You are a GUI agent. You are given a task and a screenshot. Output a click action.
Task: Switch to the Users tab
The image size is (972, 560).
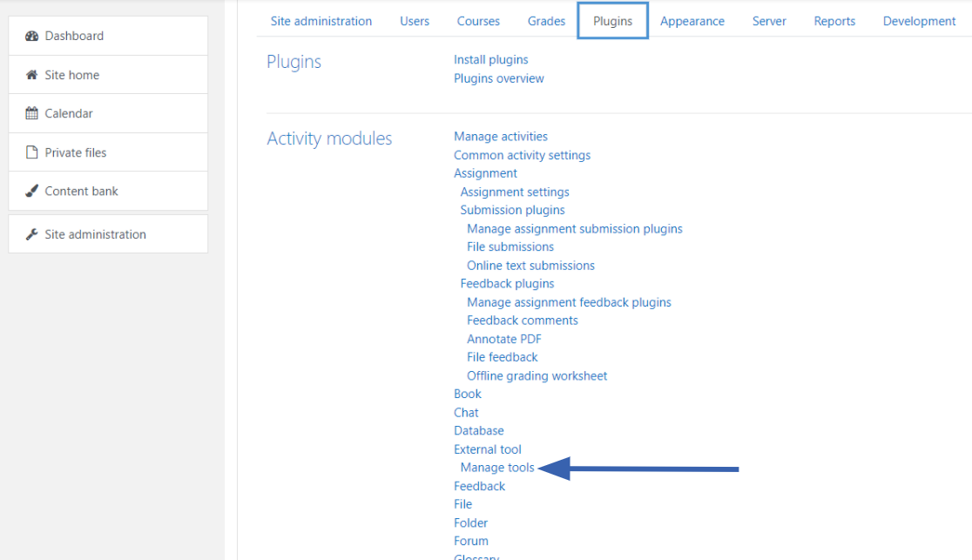[415, 21]
